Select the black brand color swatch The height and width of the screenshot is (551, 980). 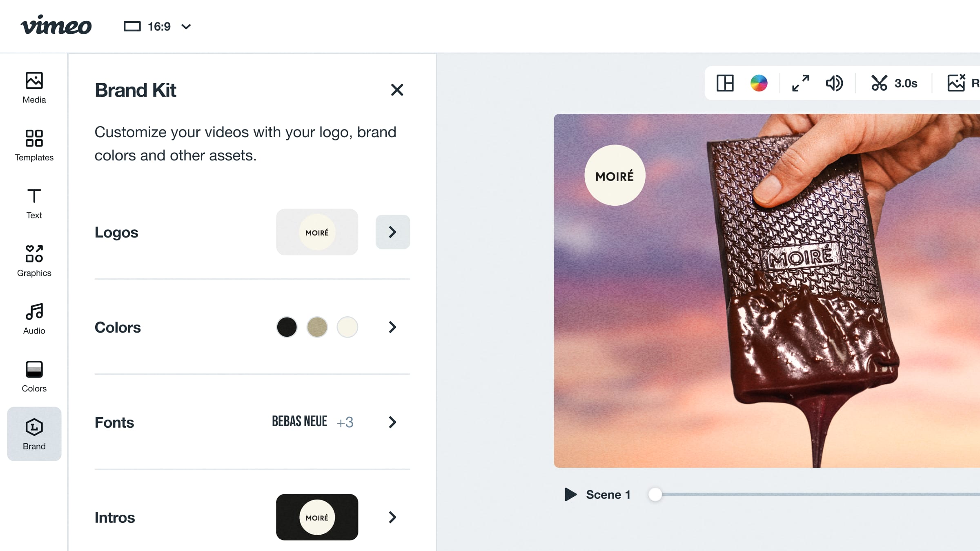click(x=287, y=327)
